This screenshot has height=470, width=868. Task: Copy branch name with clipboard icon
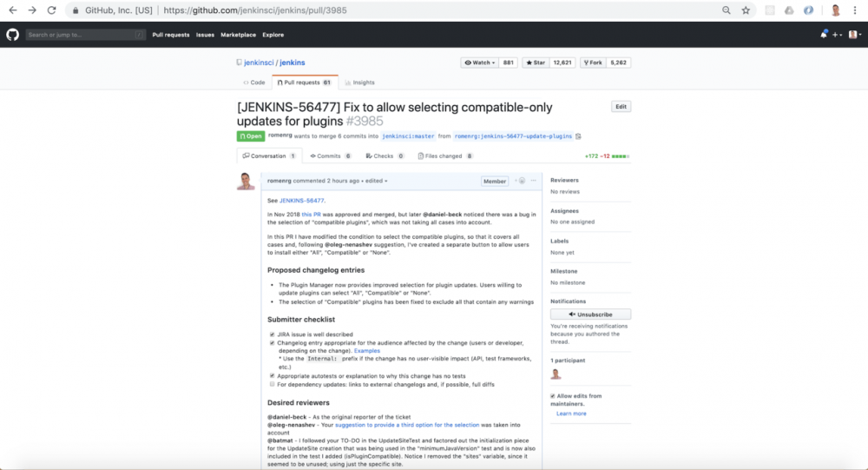(x=578, y=136)
